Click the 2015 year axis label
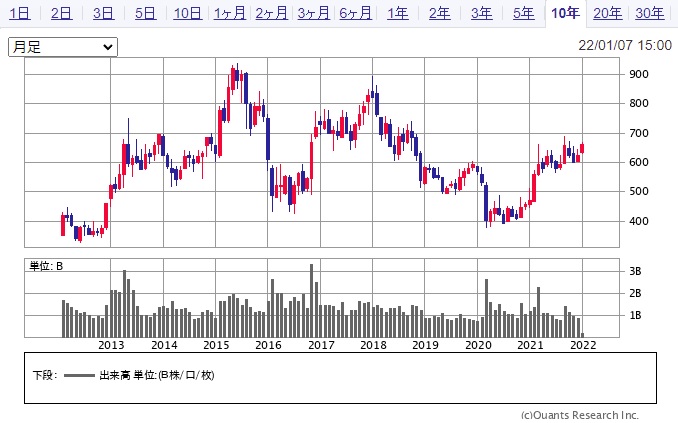Screen dimensions: 678x423 (x=216, y=345)
